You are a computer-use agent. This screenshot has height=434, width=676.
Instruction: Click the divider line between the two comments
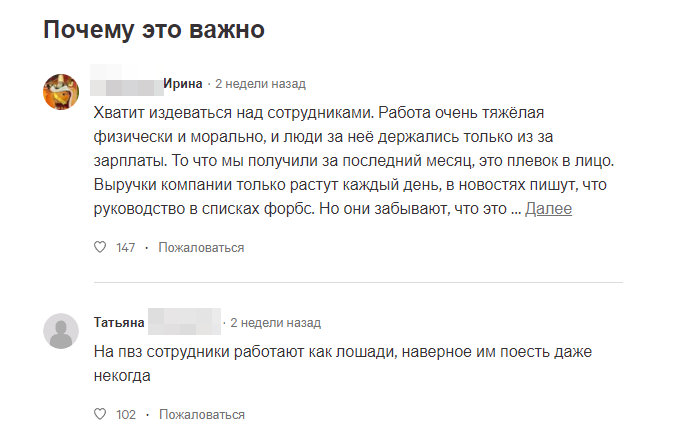(x=358, y=282)
